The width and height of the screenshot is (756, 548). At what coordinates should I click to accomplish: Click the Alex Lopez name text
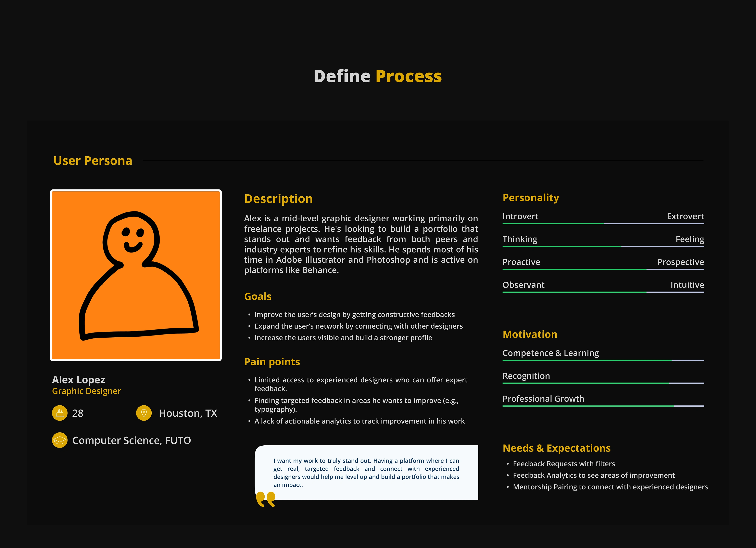(x=79, y=380)
